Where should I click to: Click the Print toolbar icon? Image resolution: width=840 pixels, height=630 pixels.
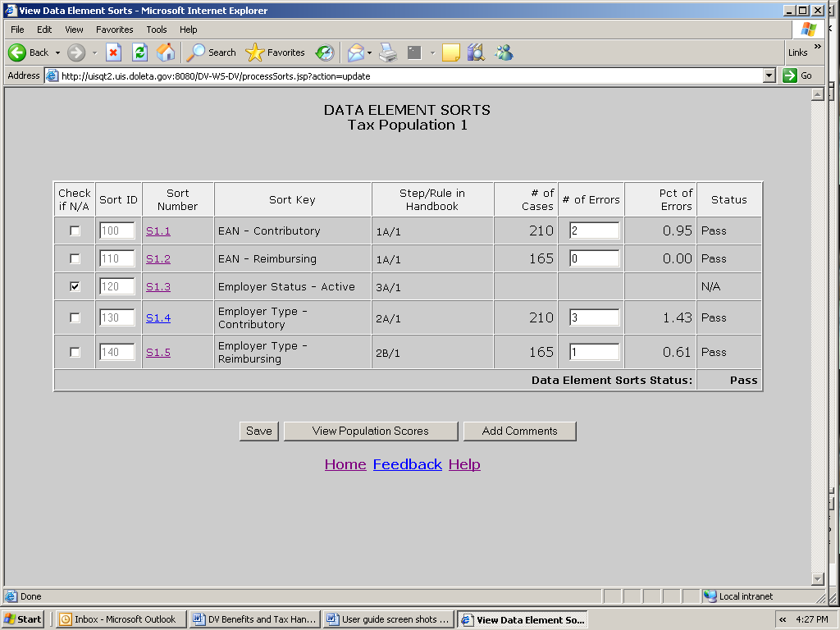pyautogui.click(x=388, y=52)
